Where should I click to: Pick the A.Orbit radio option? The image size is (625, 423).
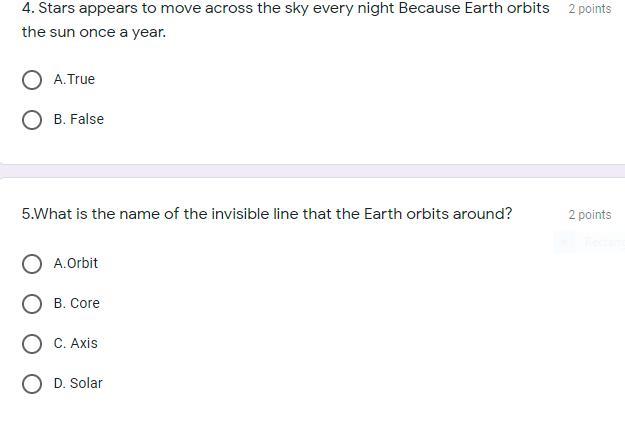tap(32, 264)
